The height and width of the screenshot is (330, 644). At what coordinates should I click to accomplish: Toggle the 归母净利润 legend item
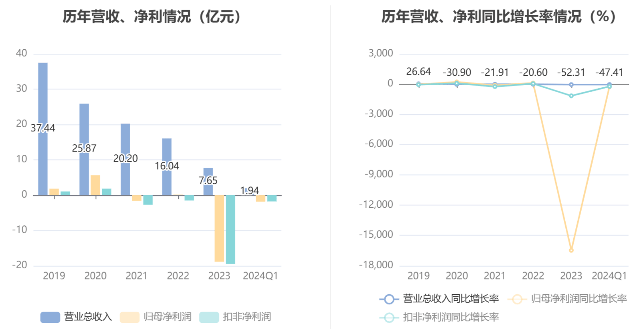(x=156, y=317)
